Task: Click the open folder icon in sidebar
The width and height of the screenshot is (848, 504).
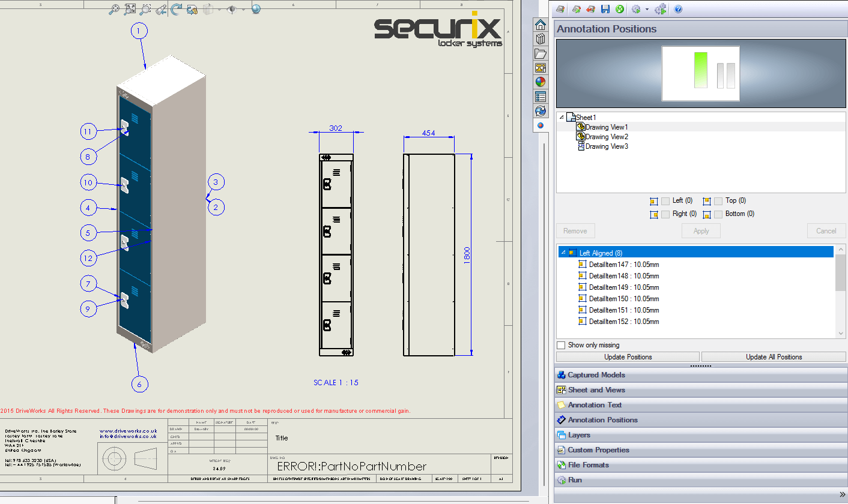Action: [x=541, y=53]
